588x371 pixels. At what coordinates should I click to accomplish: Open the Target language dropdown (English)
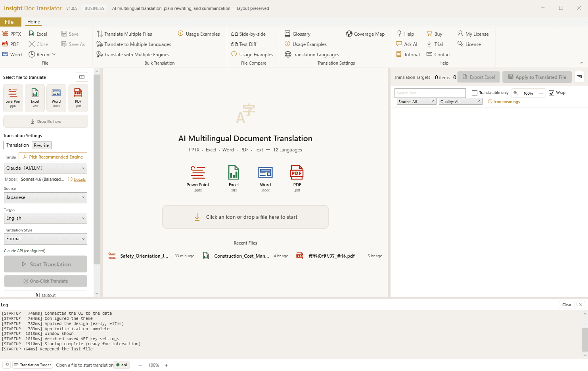(x=46, y=218)
